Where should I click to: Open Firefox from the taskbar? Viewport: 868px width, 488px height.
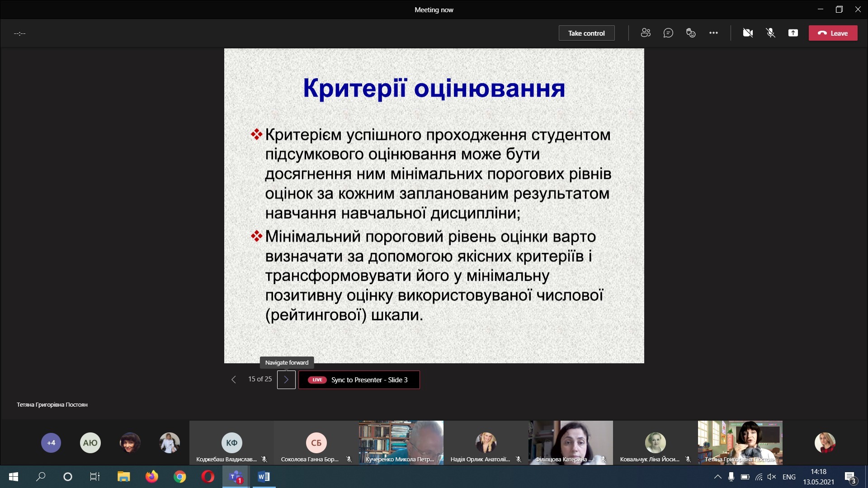(151, 477)
